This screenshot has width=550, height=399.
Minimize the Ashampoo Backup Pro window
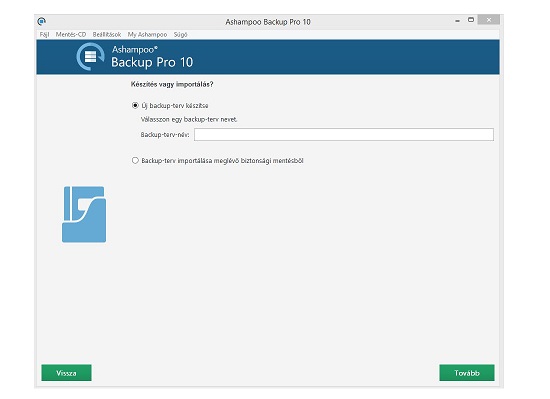457,20
